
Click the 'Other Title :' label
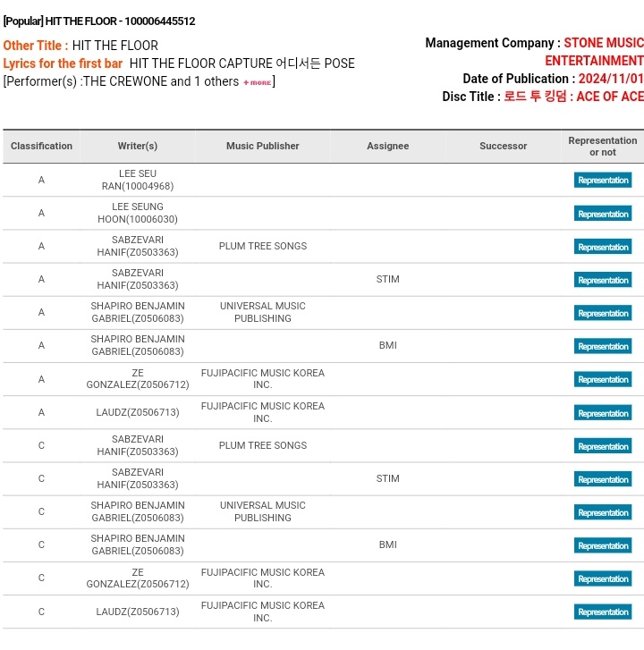(x=36, y=46)
